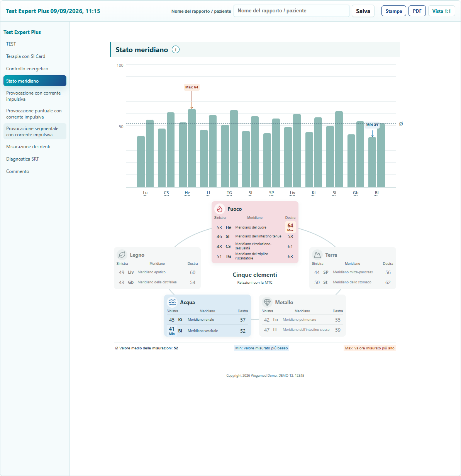Click the Min 41 marker on the chart

[372, 125]
